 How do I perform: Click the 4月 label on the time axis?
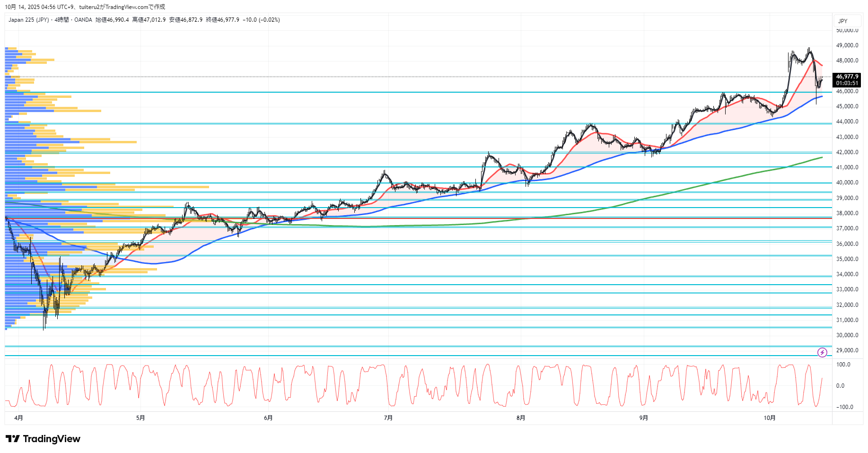click(x=18, y=418)
